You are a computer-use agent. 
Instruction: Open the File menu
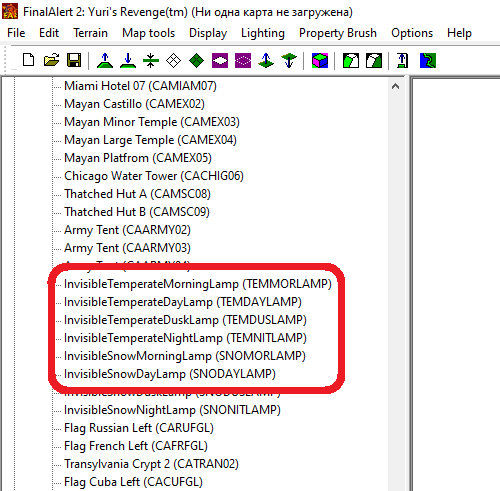[x=16, y=33]
